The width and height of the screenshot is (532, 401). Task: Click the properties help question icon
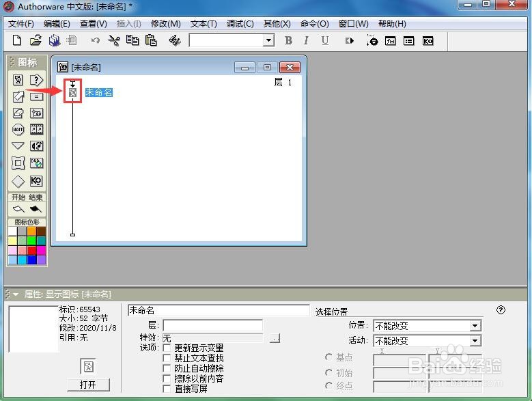(x=501, y=309)
